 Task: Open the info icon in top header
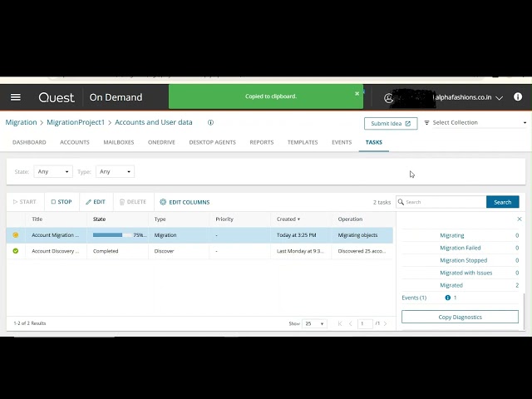(518, 97)
